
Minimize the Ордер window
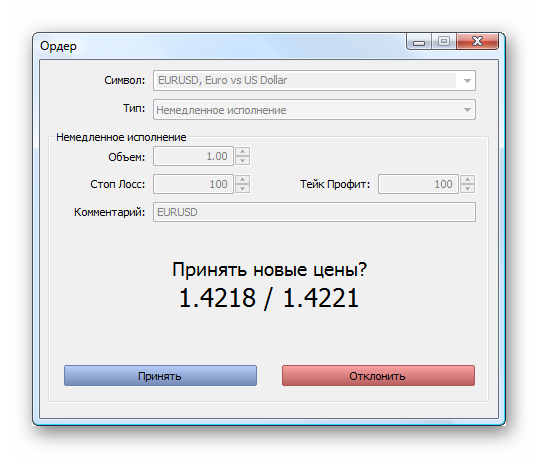419,42
